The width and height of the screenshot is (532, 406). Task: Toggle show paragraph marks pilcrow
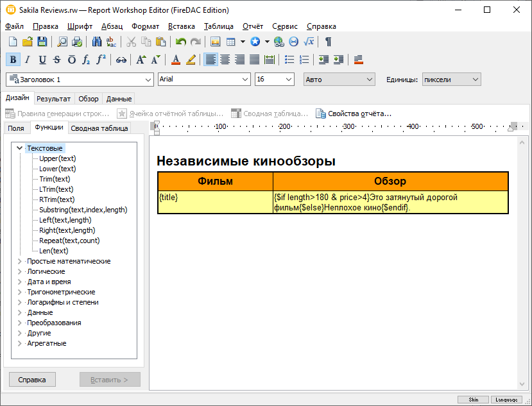tap(329, 42)
